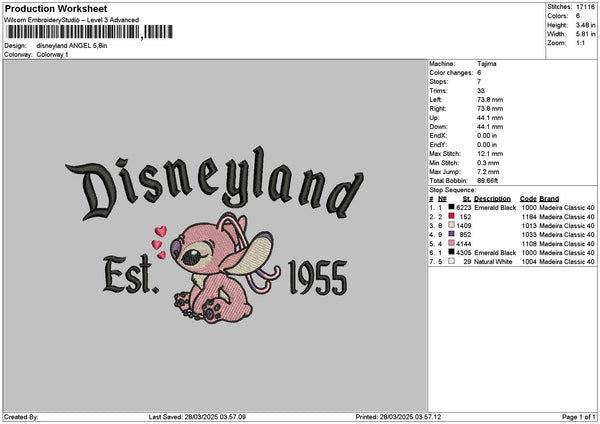
Task: Click the Width value '5.81 in'
Action: tap(585, 34)
